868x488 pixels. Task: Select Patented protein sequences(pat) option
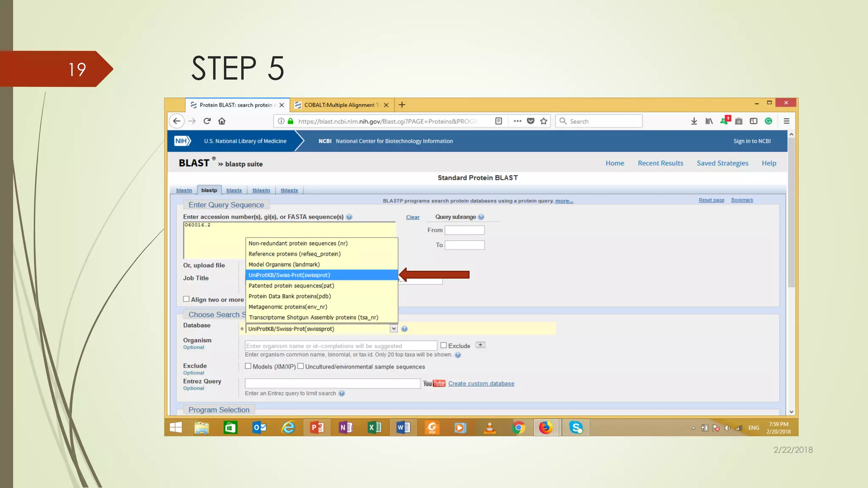pos(322,286)
